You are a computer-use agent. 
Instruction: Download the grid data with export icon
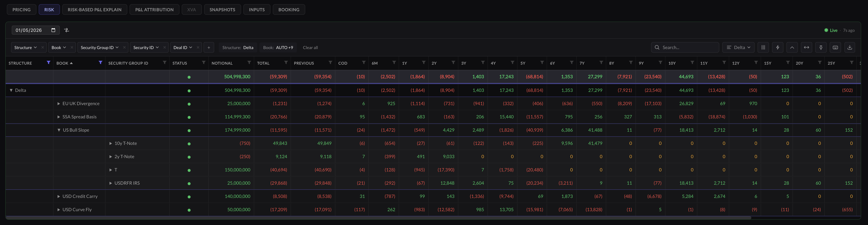[850, 47]
